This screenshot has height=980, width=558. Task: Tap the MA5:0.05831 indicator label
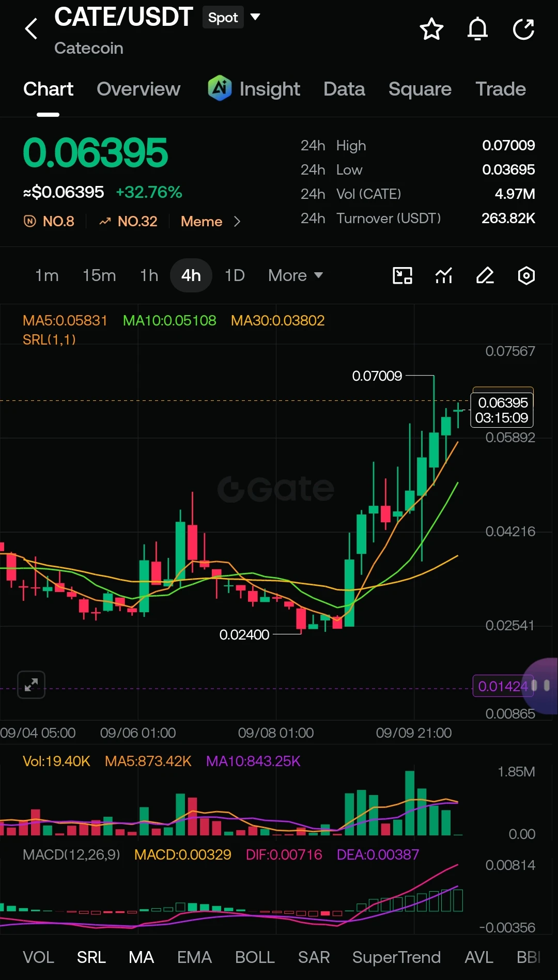(x=65, y=320)
